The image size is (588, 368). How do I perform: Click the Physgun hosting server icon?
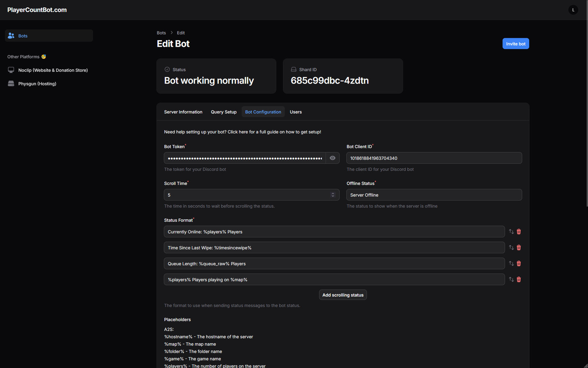click(x=11, y=84)
